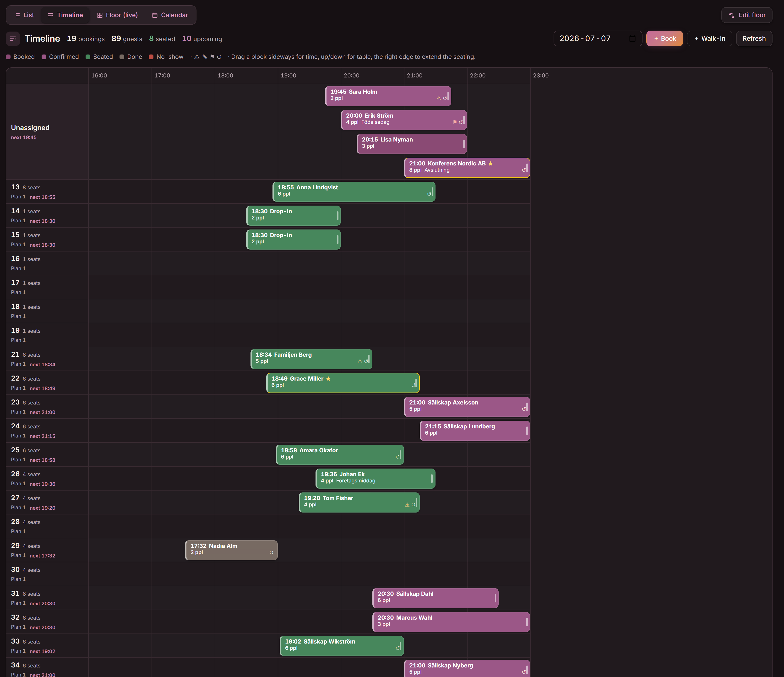Click the Done legend grey dot
This screenshot has height=677, width=784.
click(x=122, y=57)
